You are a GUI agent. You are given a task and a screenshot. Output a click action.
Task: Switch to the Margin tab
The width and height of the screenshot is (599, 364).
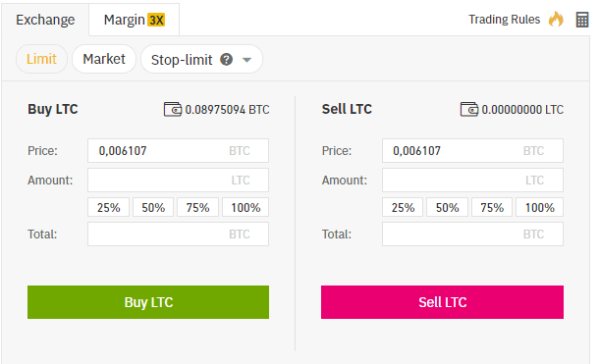click(135, 20)
